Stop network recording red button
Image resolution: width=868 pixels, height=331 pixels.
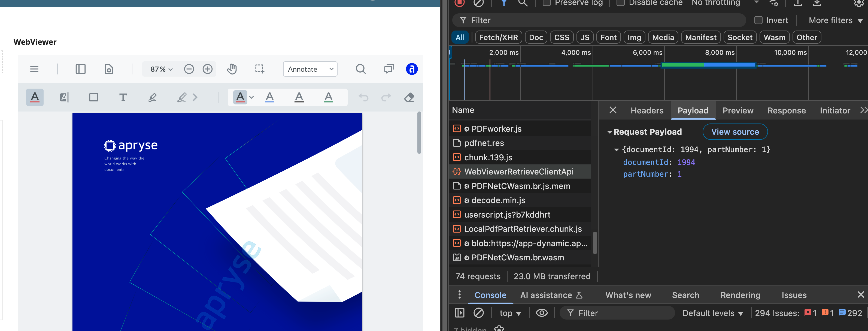(x=460, y=3)
